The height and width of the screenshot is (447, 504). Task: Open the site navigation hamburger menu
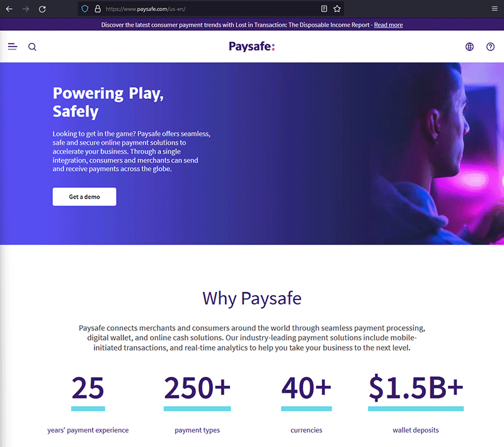point(13,46)
